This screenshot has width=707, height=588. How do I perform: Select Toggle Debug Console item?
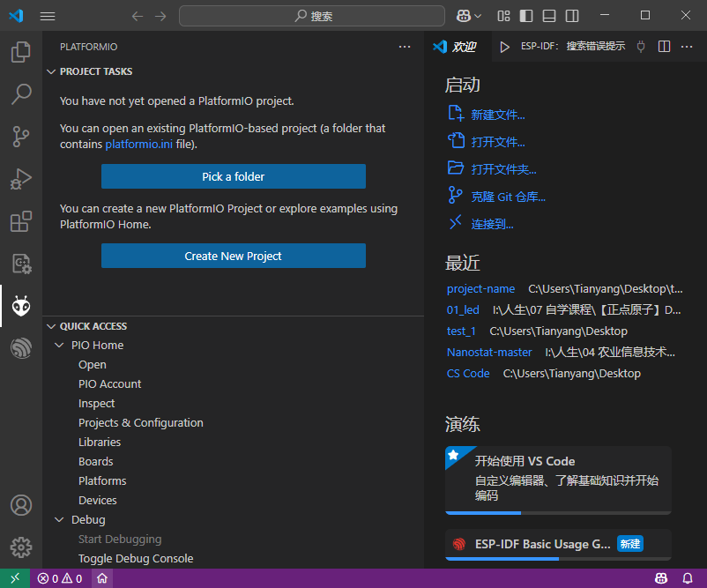(x=233, y=559)
